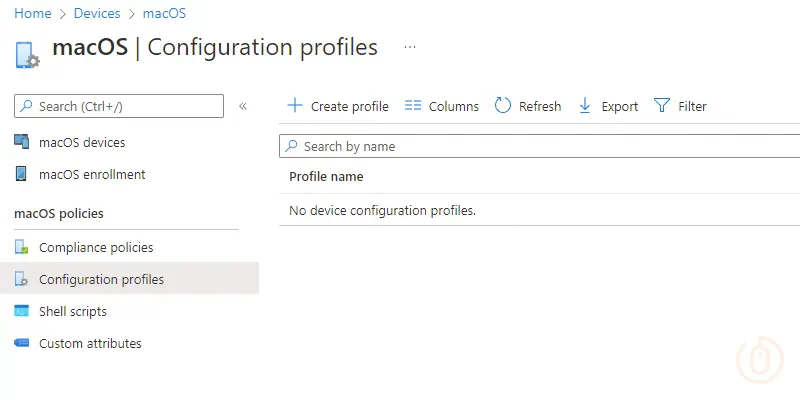Open the Columns chooser icon
This screenshot has height=400, width=800.
pyautogui.click(x=412, y=106)
